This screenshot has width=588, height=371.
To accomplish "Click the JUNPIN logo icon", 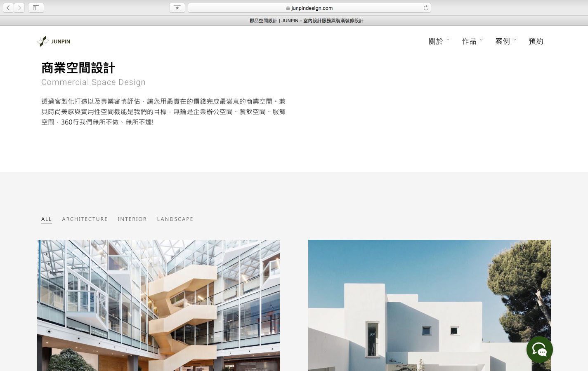I will pos(43,41).
